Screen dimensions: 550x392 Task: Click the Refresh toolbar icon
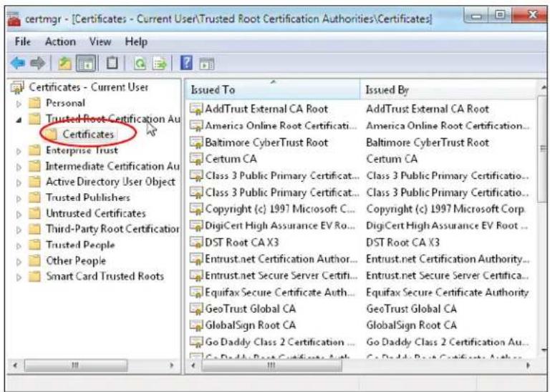(x=140, y=64)
